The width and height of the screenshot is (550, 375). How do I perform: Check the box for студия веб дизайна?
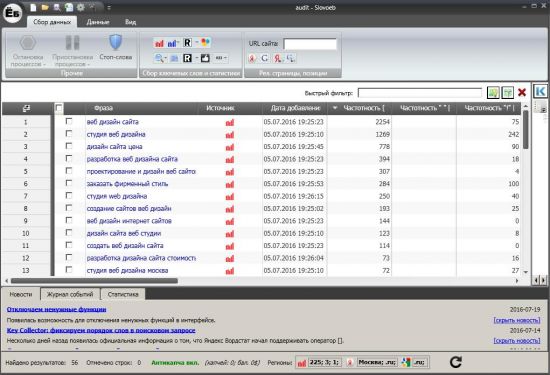click(69, 134)
